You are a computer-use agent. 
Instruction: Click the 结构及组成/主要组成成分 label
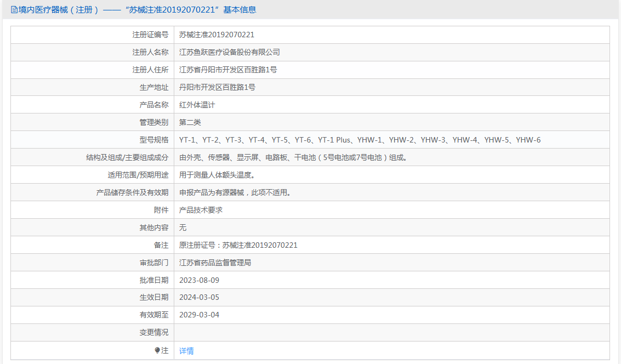(128, 158)
